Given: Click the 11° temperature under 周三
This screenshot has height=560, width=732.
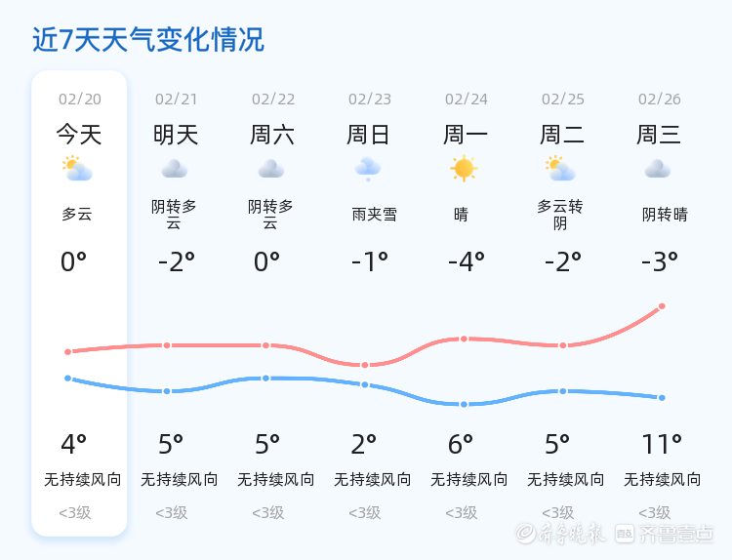Looking at the screenshot, I should coord(662,444).
